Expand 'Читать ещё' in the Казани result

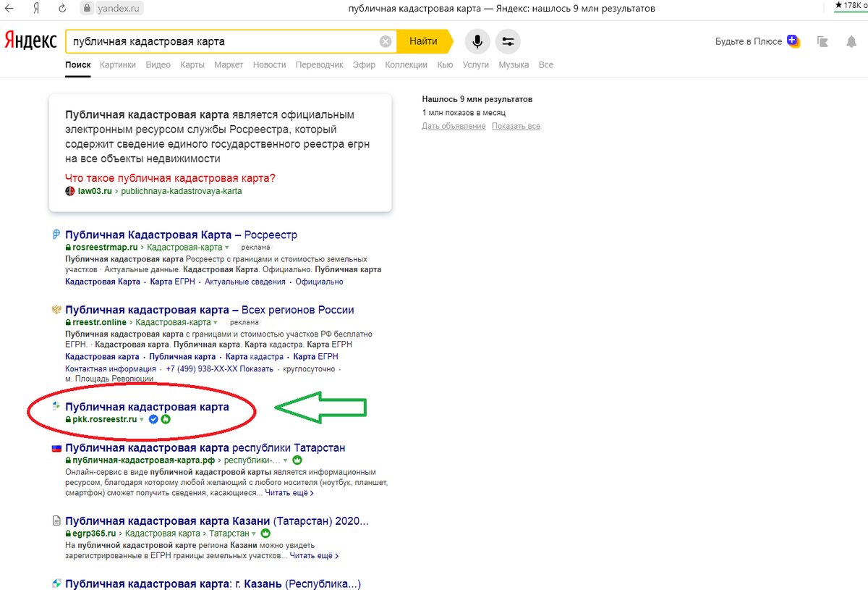(x=315, y=556)
